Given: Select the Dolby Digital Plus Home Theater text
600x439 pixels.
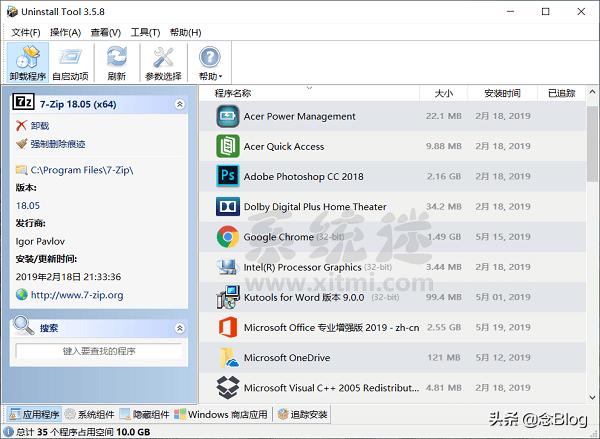Looking at the screenshot, I should (x=315, y=207).
